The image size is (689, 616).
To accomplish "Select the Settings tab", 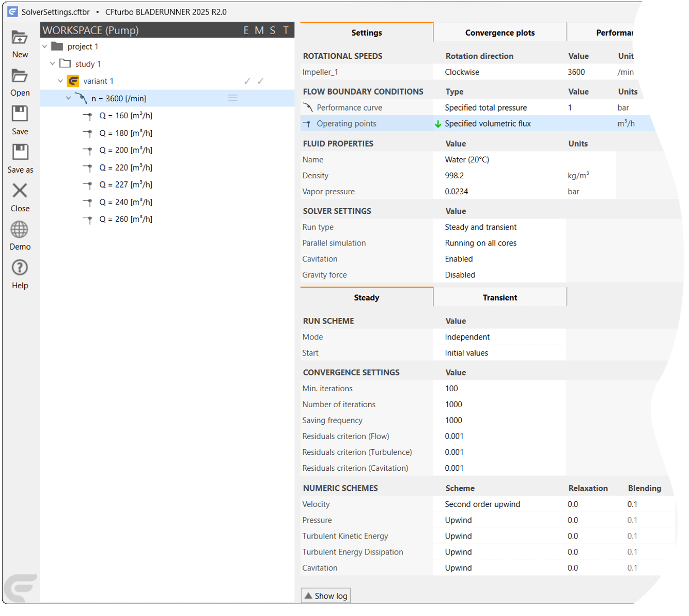I will pos(367,33).
